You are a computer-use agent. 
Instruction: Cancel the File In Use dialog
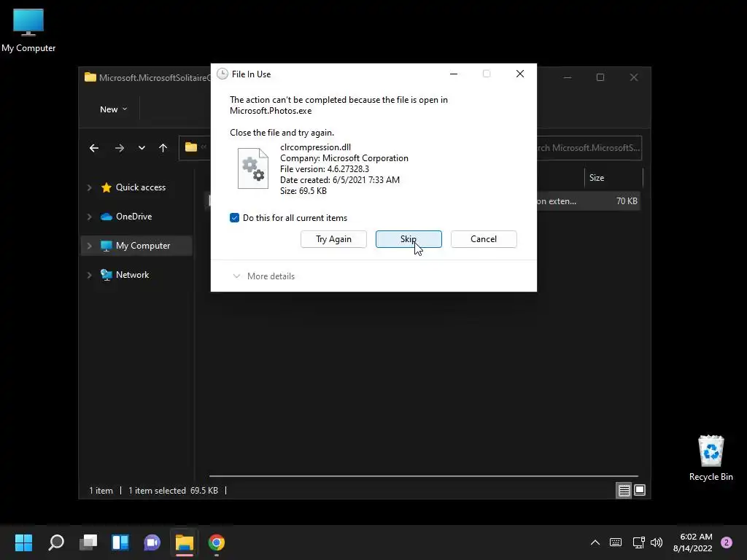coord(484,239)
